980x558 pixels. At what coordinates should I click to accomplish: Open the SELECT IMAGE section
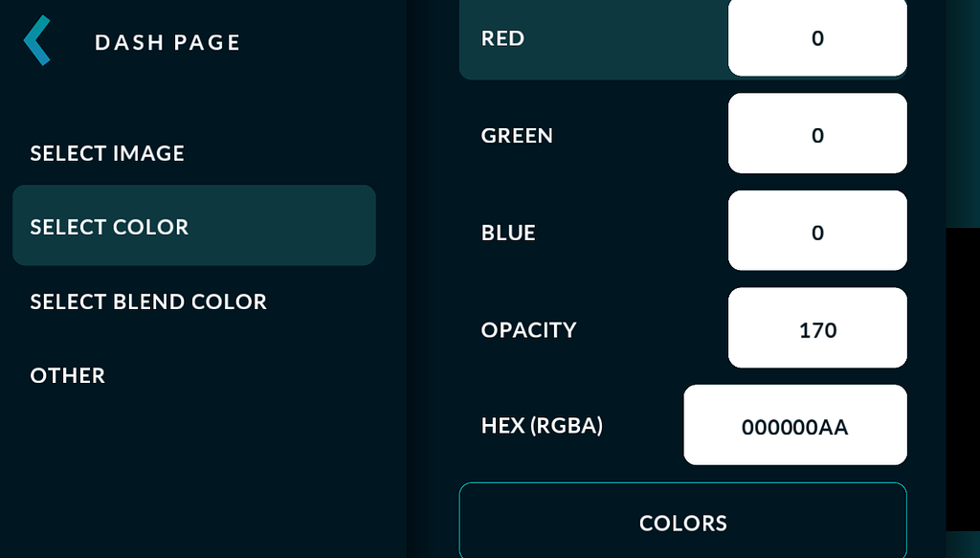coord(107,153)
